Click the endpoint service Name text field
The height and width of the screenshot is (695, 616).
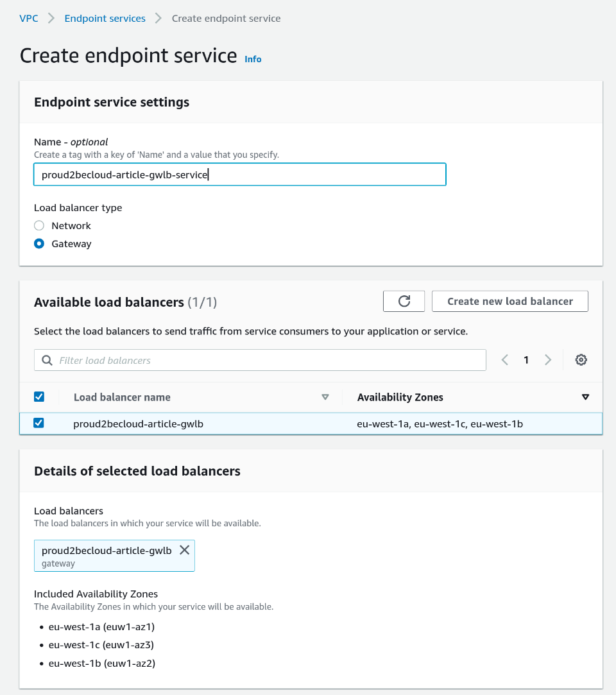pos(239,175)
